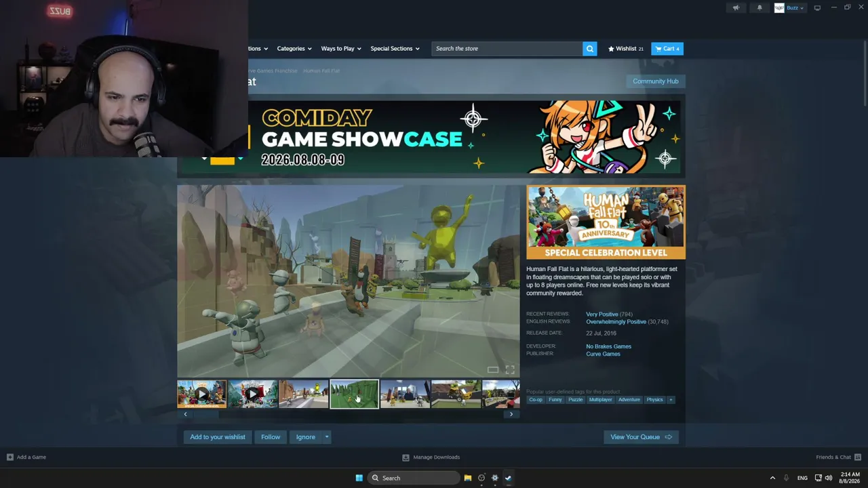This screenshot has height=488, width=868.
Task: Click the microphone icon in system tray
Action: 786,478
